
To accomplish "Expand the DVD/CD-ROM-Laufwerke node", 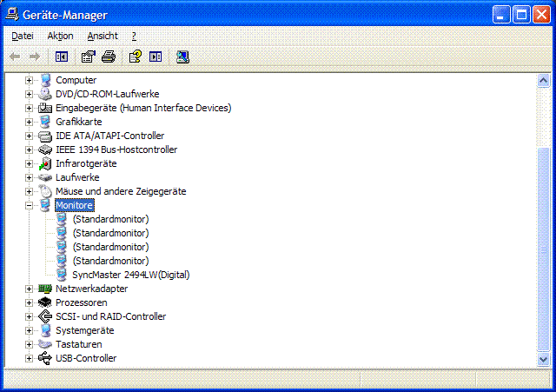I will 30,94.
